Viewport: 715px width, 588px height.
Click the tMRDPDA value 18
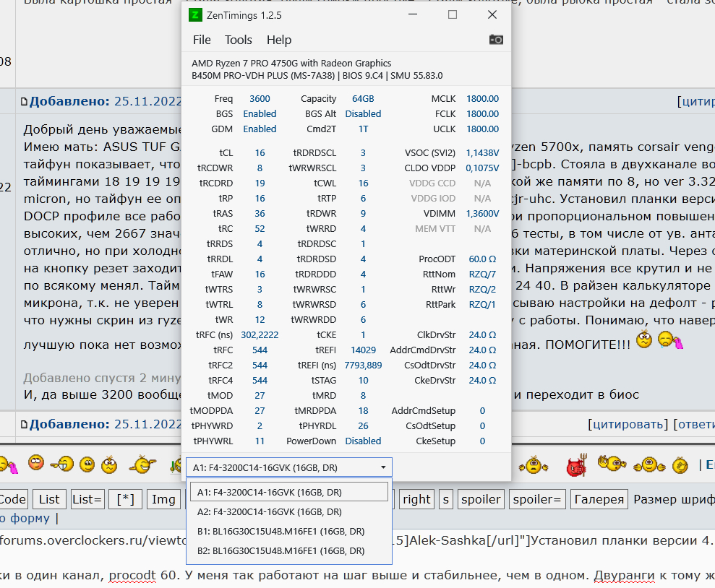coord(363,411)
